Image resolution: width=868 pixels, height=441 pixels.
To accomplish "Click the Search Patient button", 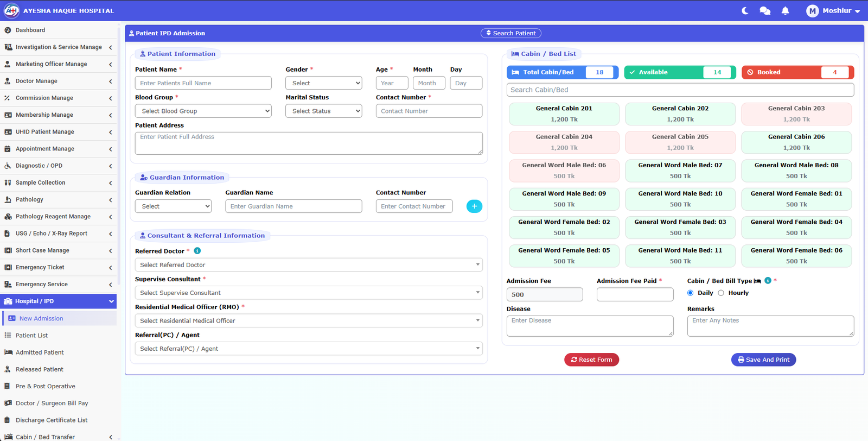I will (x=511, y=33).
